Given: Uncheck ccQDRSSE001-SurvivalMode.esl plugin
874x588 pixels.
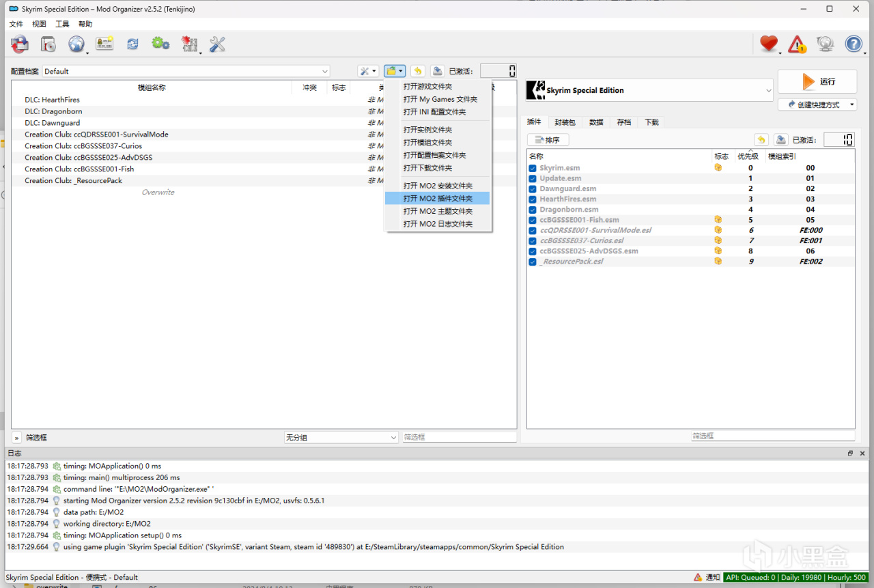Looking at the screenshot, I should click(x=533, y=230).
